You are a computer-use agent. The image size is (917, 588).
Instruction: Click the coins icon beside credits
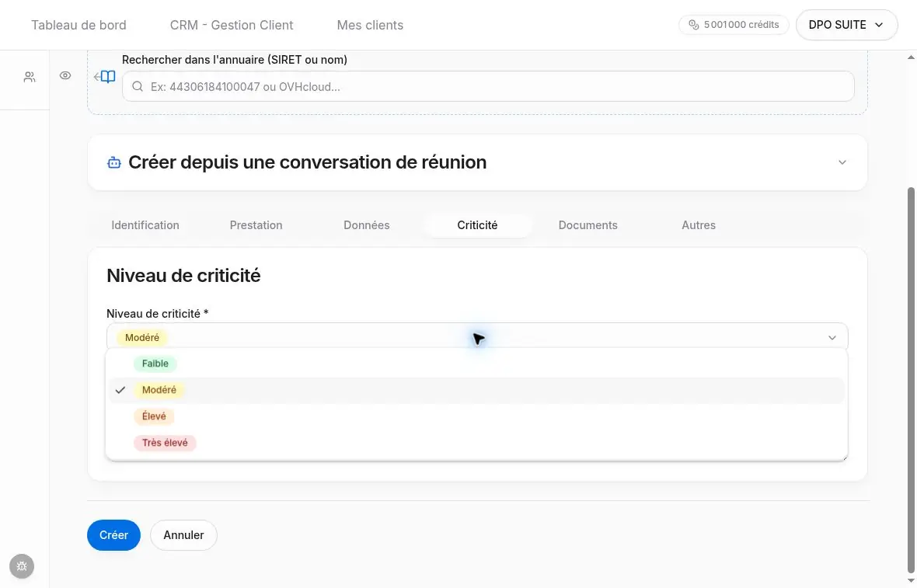coord(694,25)
